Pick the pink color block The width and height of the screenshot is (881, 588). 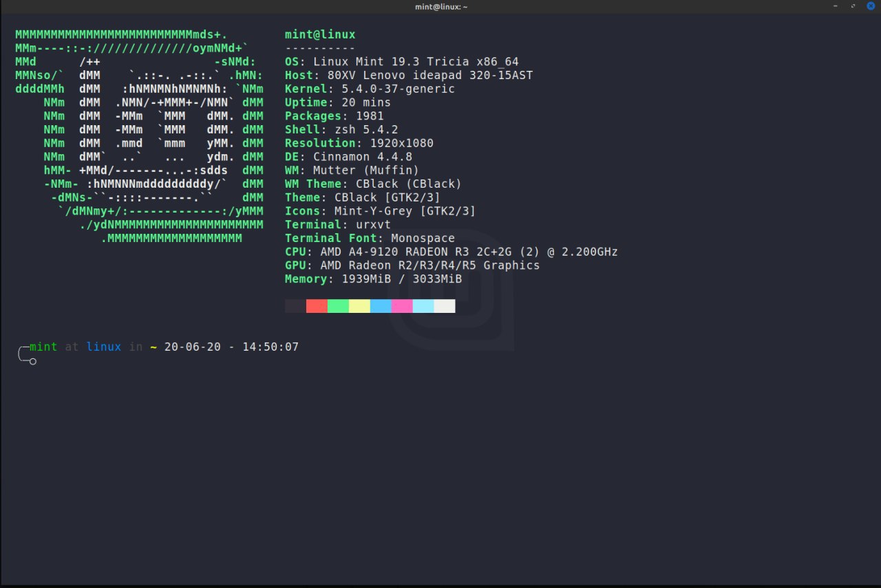tap(402, 306)
